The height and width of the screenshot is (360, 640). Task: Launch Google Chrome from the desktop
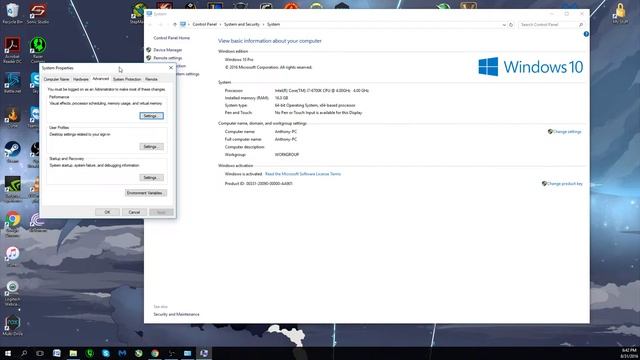click(12, 224)
